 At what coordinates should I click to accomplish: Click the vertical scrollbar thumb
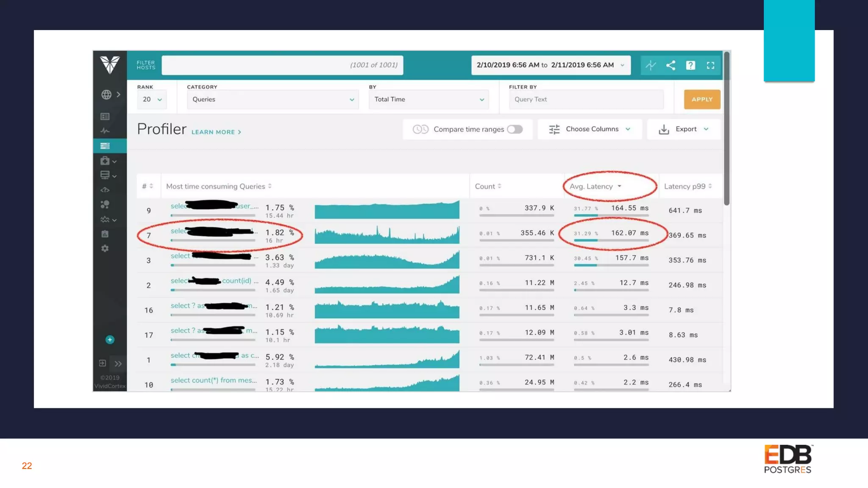(726, 127)
